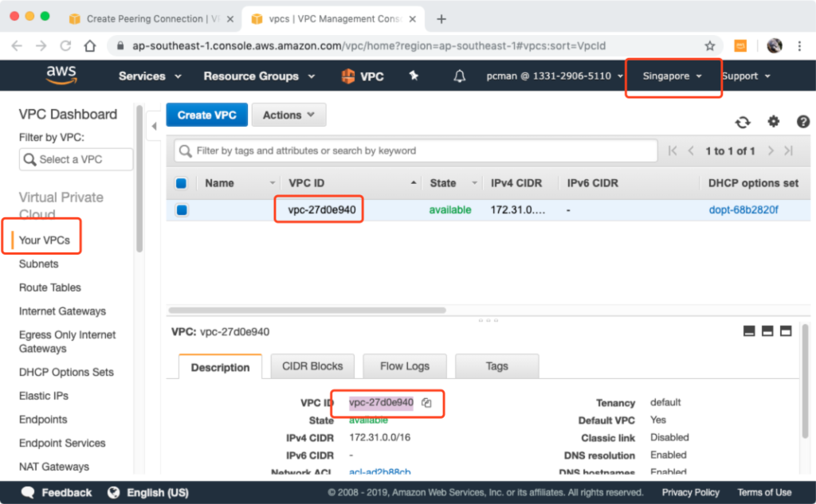Open a new browser tab
The width and height of the screenshot is (816, 504).
pos(441,19)
